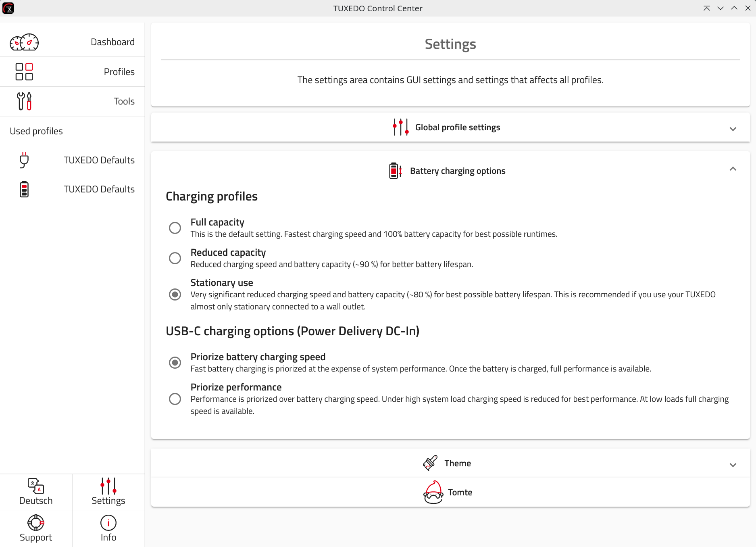Image resolution: width=756 pixels, height=547 pixels.
Task: Close the TUXEDO Control Center window
Action: tap(748, 8)
